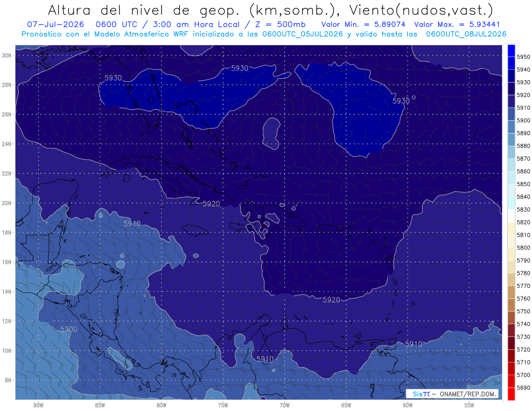This screenshot has width=532, height=411.
Task: Click the '18N' latitude axis label
Action: (x=7, y=232)
